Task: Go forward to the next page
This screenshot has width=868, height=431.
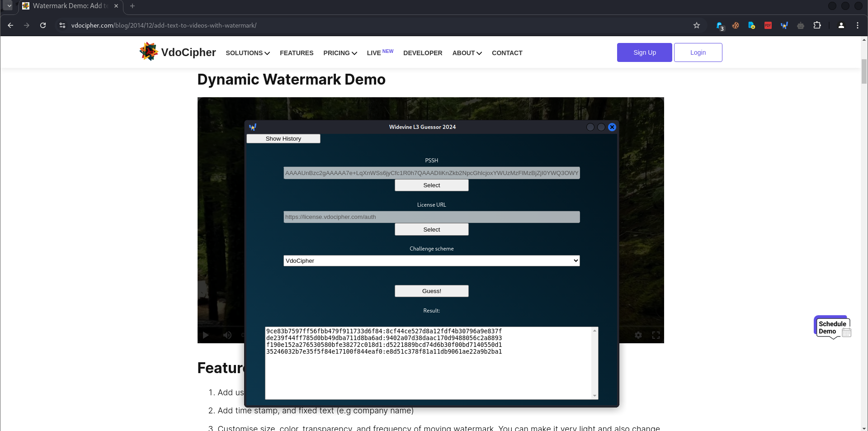Action: point(27,25)
